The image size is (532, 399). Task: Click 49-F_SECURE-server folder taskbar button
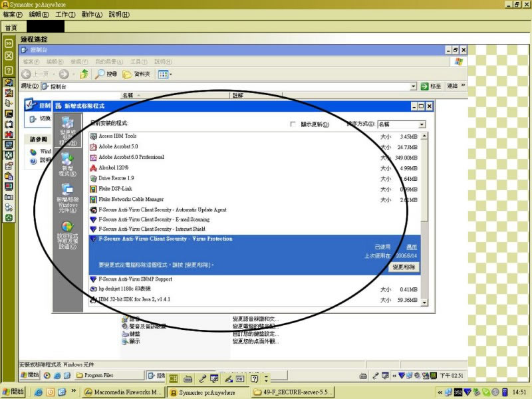click(x=293, y=392)
